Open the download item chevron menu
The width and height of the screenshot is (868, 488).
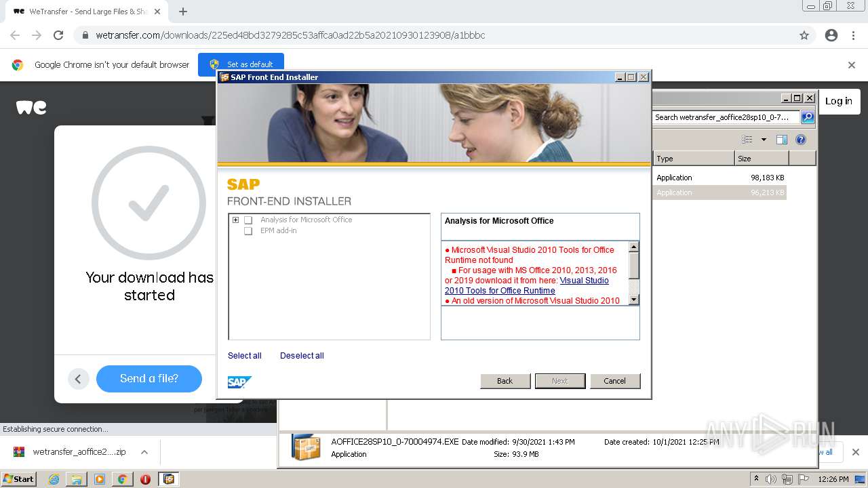pyautogui.click(x=144, y=452)
